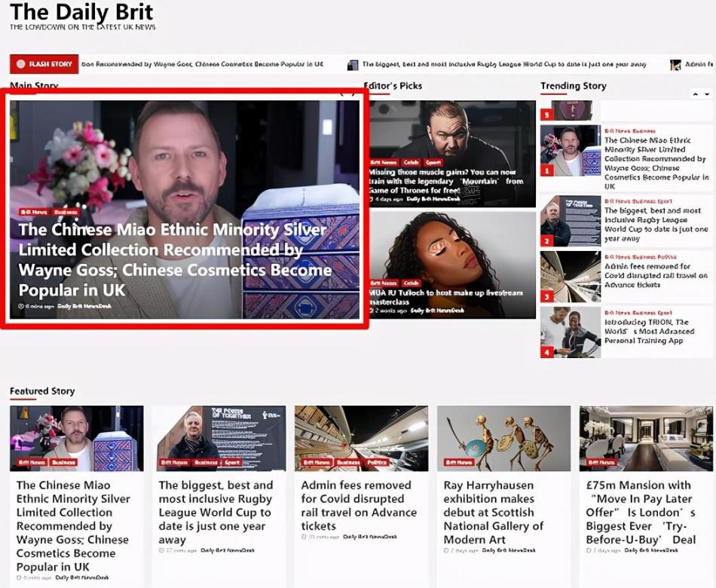Click Brit News tag on the MUA Tulloch story
The image size is (716, 588).
coord(384,283)
